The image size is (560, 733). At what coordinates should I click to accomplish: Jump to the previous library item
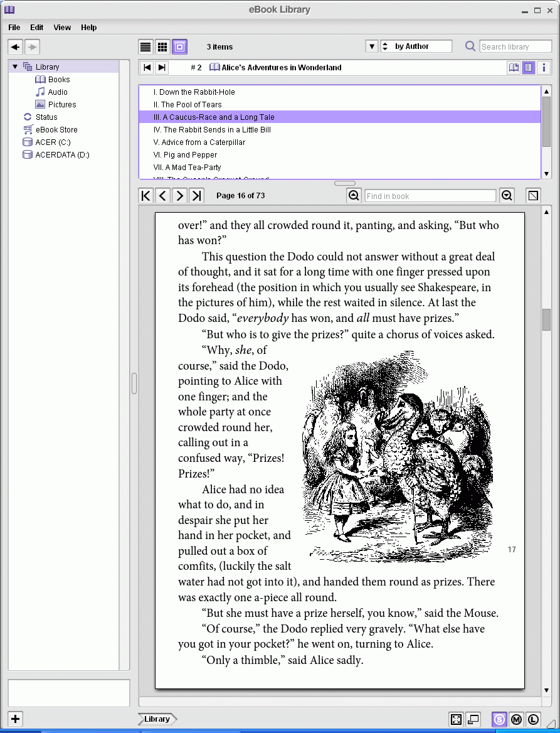(x=147, y=68)
